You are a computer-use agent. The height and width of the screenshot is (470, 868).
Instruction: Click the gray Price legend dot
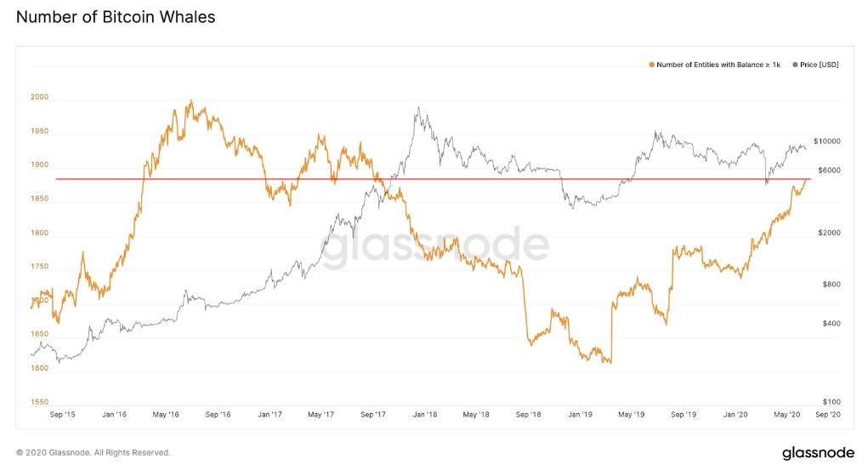tap(796, 65)
